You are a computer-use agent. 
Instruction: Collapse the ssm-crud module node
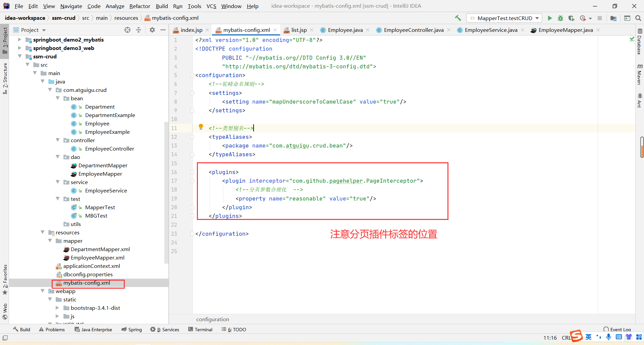(x=19, y=56)
